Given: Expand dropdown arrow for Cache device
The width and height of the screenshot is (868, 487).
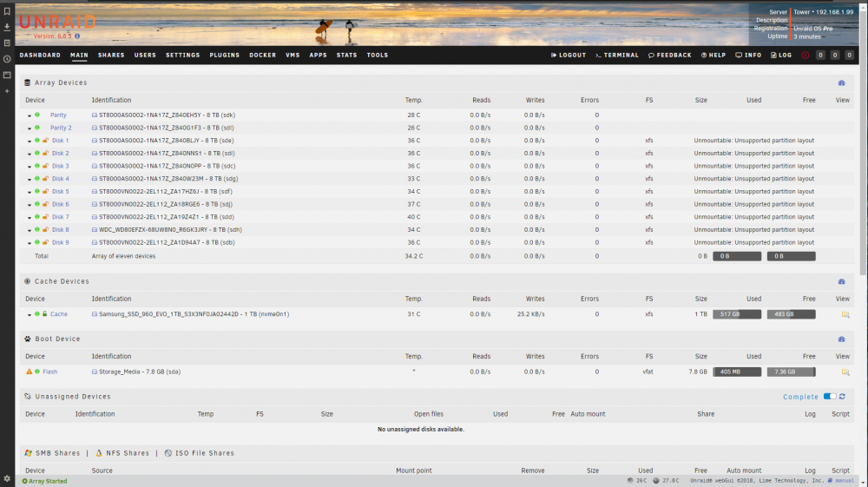Looking at the screenshot, I should click(30, 315).
